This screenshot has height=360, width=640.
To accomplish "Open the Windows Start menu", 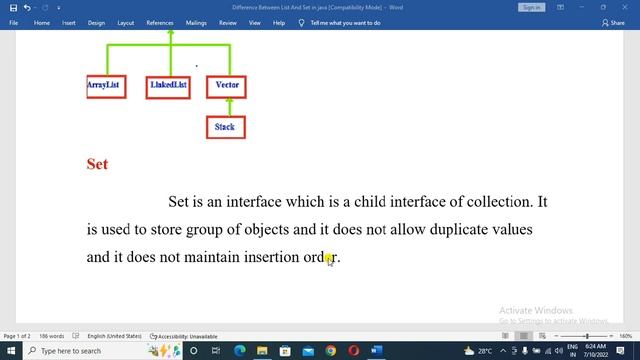I will pos(11,351).
